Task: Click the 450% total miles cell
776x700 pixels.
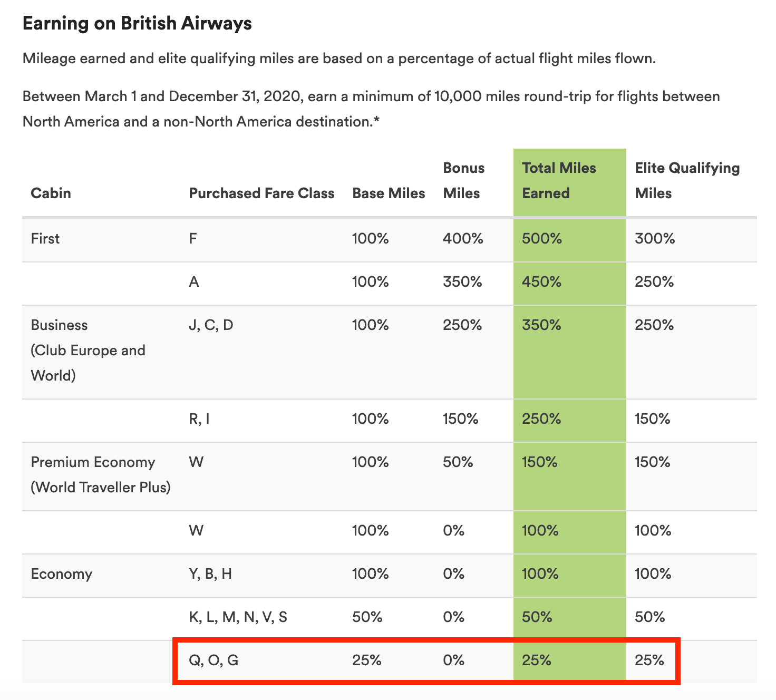Action: pos(541,282)
